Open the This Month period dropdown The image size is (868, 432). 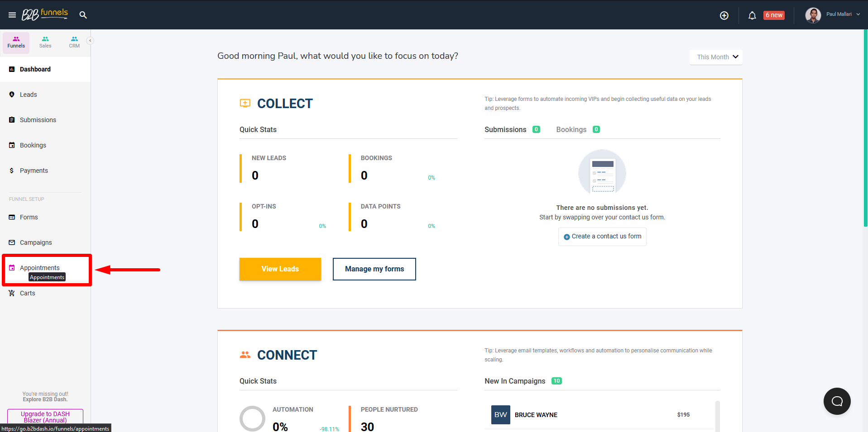click(x=716, y=57)
